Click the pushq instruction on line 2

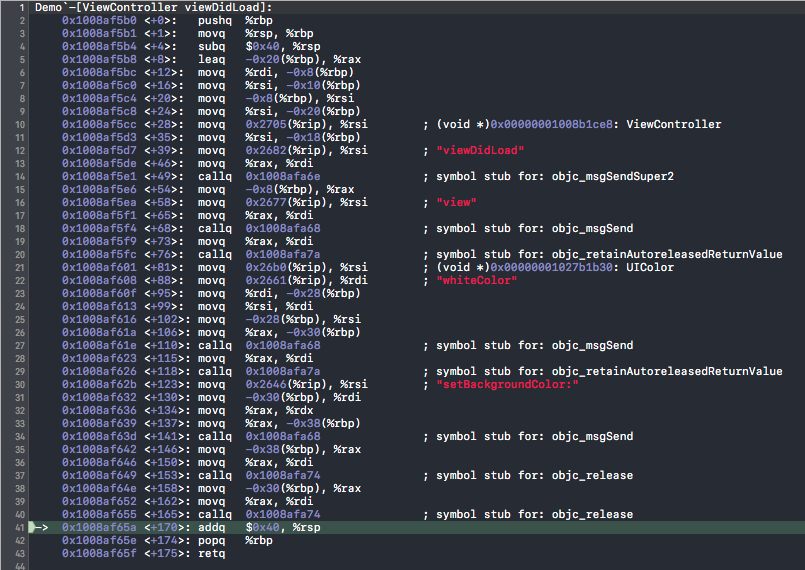tap(215, 21)
